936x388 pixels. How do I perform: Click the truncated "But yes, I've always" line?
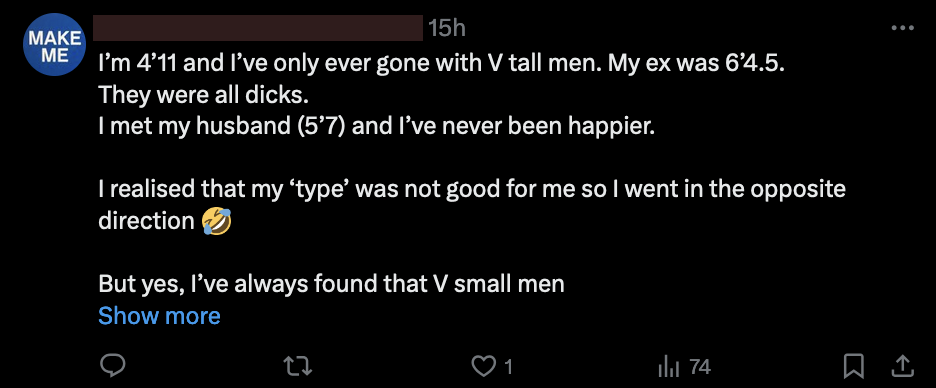click(331, 284)
